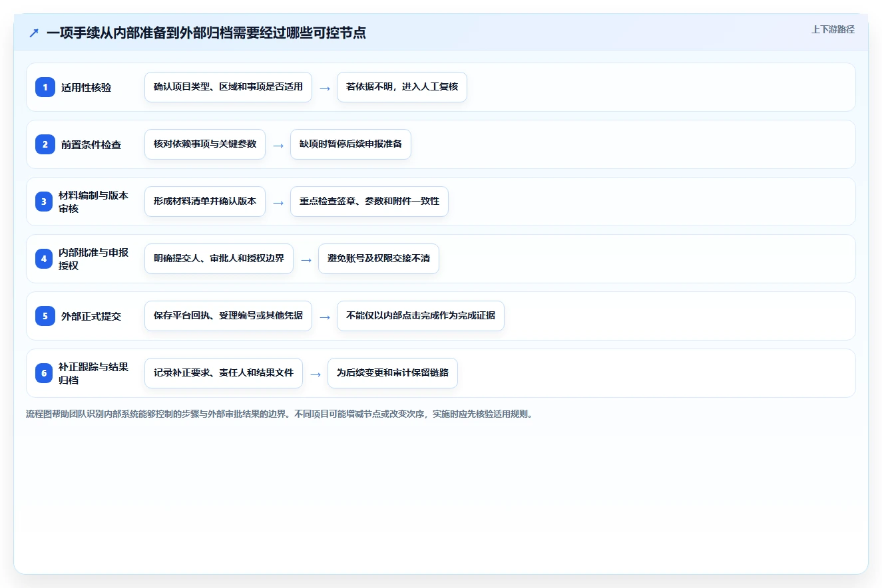
Task: Click the '记录补正要求、责任人和结果文件' box
Action: [x=224, y=373]
